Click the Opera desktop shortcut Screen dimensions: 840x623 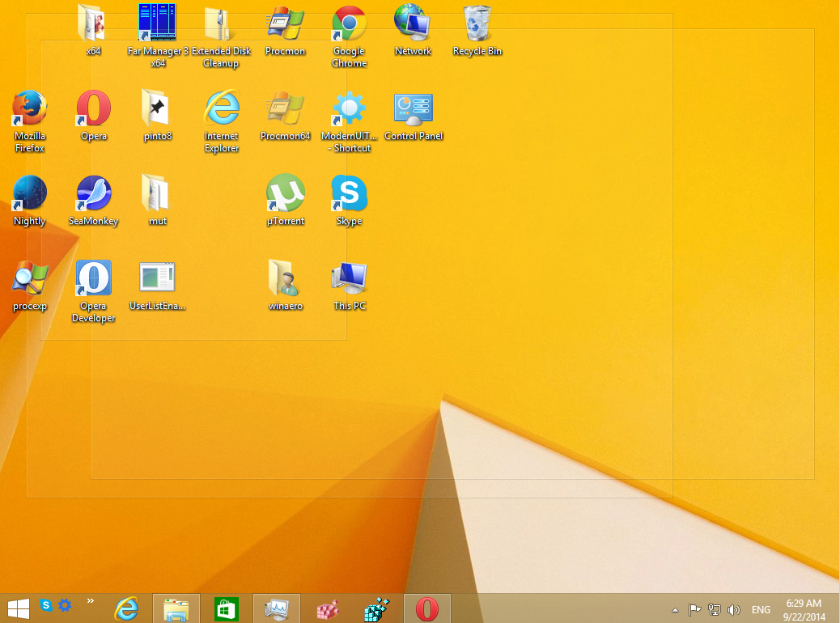(94, 115)
